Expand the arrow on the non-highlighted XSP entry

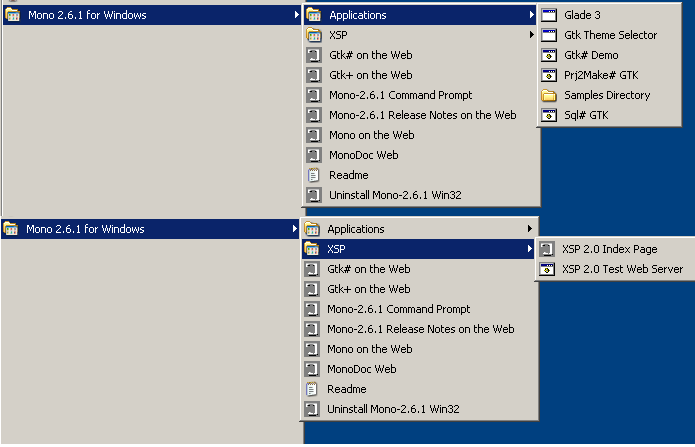tap(532, 35)
